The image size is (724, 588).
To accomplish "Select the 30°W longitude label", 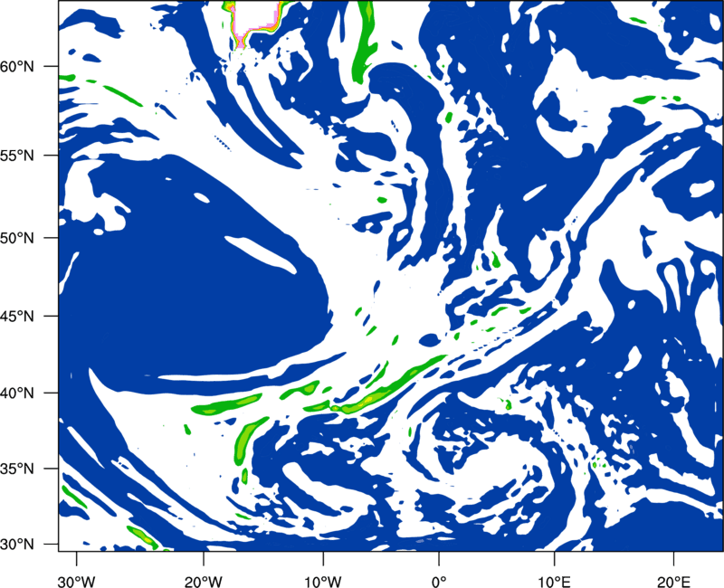I will [x=76, y=582].
